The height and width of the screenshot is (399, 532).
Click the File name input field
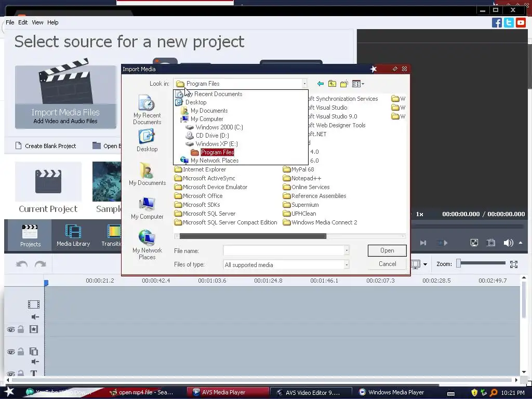point(284,250)
